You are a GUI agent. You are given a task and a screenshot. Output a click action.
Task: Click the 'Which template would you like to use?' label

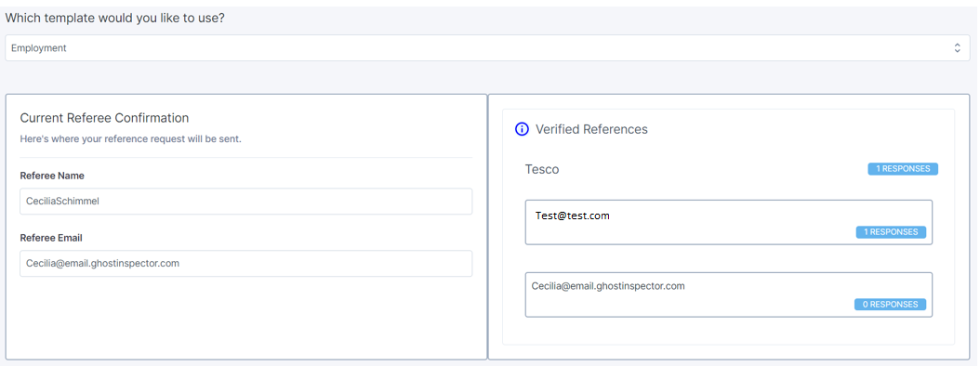pos(115,18)
